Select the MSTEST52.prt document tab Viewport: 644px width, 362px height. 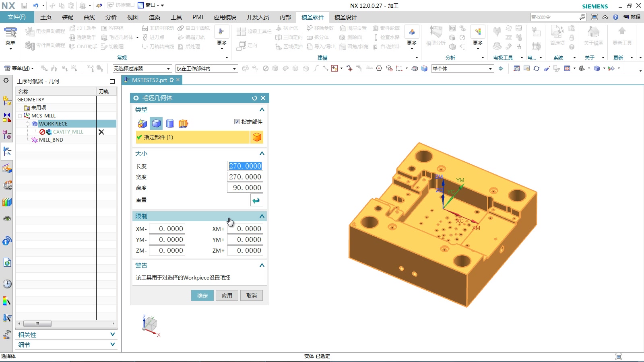[152, 80]
